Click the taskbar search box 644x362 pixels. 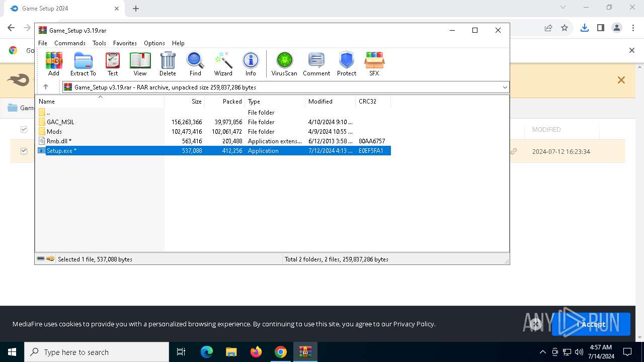point(97,352)
